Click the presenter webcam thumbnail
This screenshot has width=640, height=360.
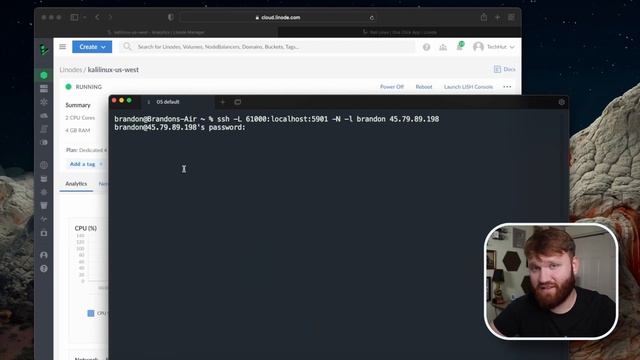[551, 281]
